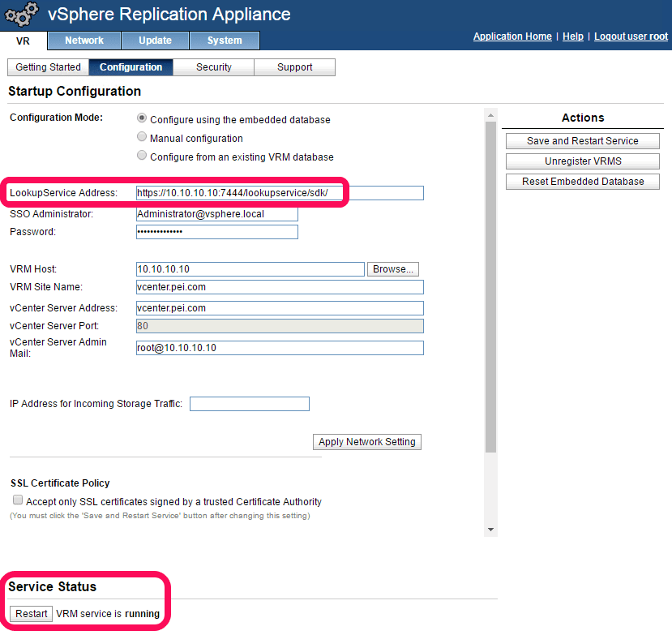Click the SSO Administrator field
Viewport: 672px width, 635px height.
[x=217, y=214]
